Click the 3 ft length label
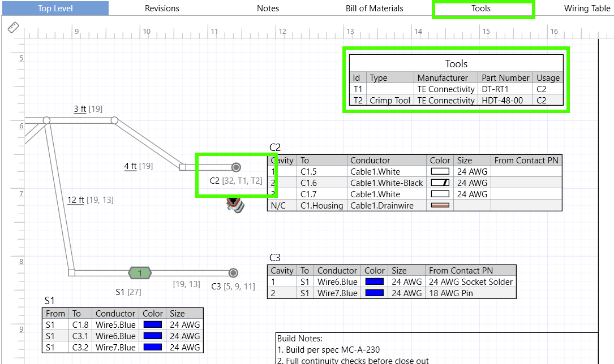This screenshot has height=364, width=614. click(80, 109)
